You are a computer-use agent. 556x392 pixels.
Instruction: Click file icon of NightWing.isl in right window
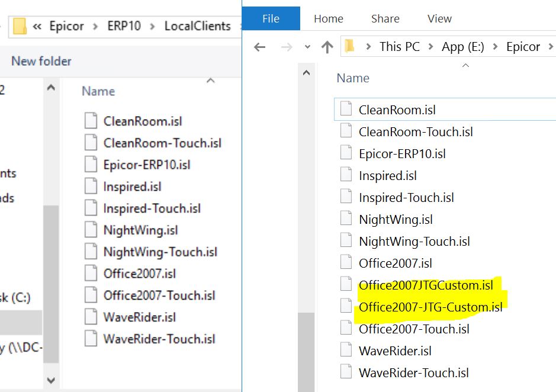click(346, 218)
